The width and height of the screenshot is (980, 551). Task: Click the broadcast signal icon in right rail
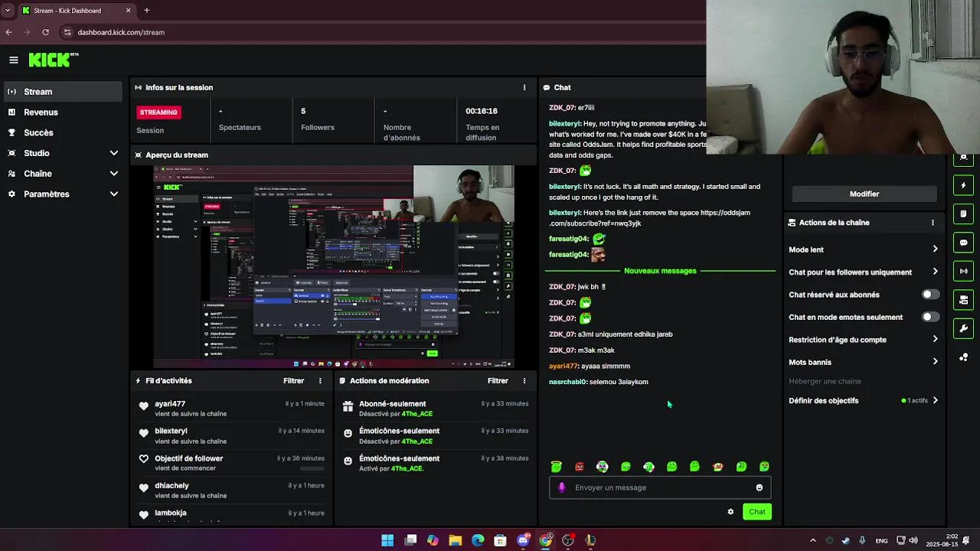(x=964, y=271)
